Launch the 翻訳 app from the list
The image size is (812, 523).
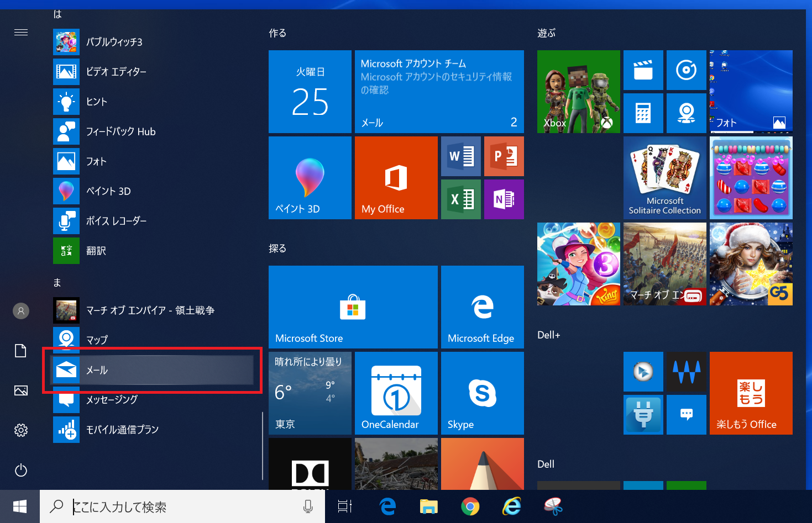pyautogui.click(x=153, y=251)
